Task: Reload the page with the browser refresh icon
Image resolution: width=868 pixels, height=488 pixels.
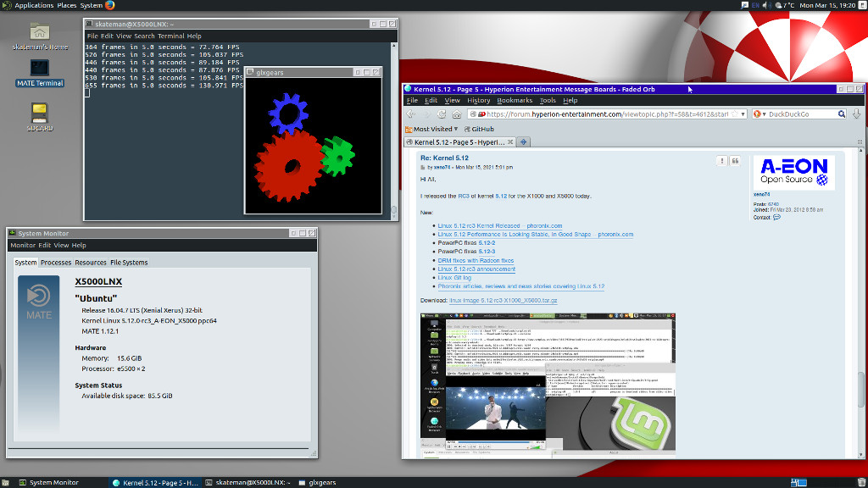Action: coord(441,114)
